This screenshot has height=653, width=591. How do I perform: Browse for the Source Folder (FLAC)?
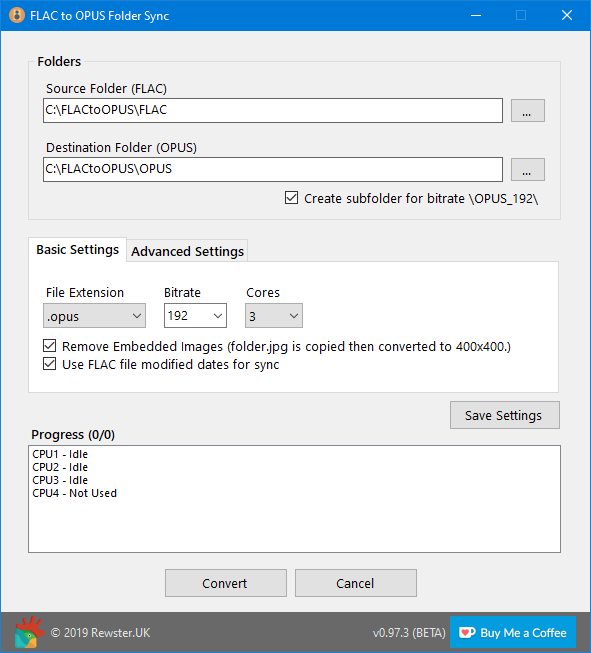coord(528,111)
